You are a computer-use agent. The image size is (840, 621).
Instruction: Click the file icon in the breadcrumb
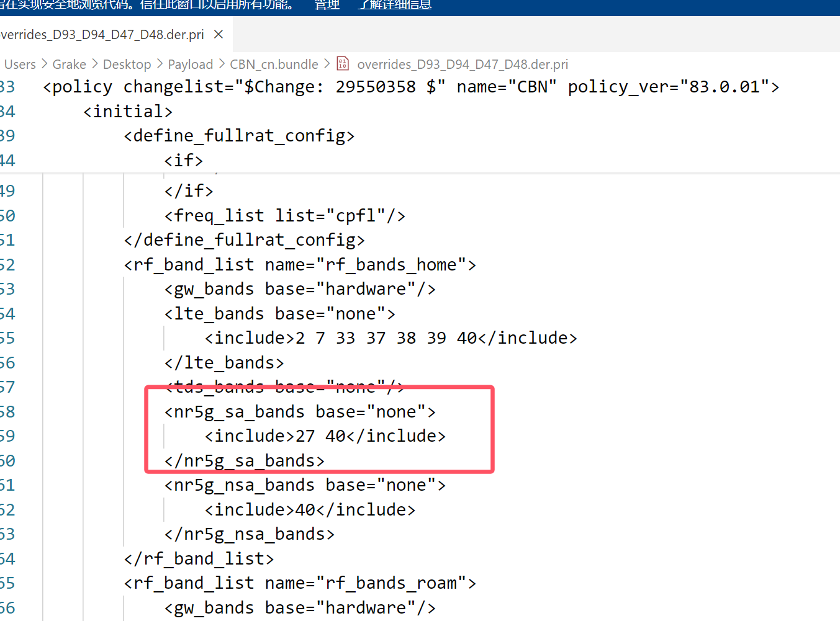tap(343, 64)
